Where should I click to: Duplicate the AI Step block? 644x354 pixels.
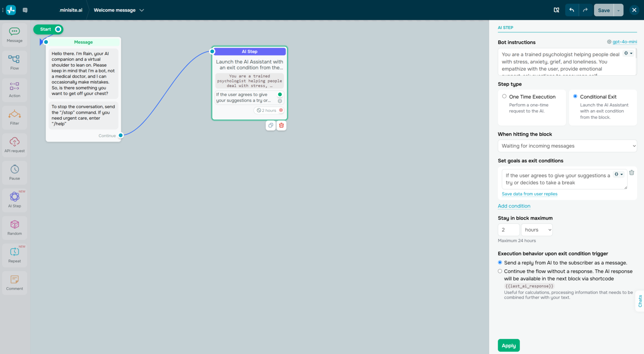[271, 125]
